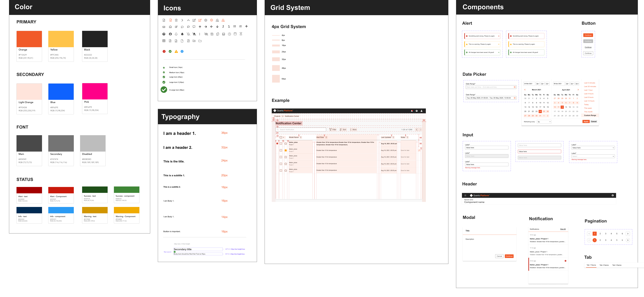
Task: Click the Filter funnel icon in example
Action: point(330,130)
